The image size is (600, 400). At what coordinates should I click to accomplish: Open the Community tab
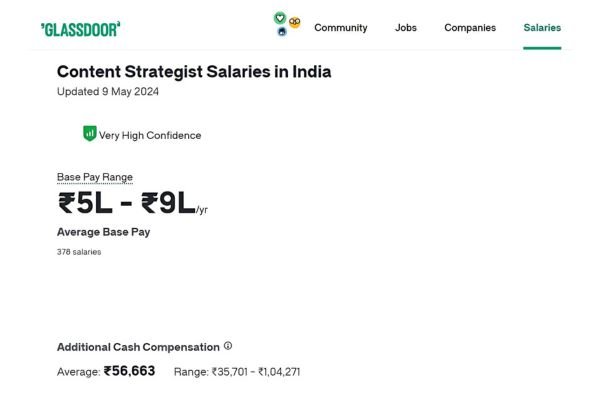tap(340, 28)
